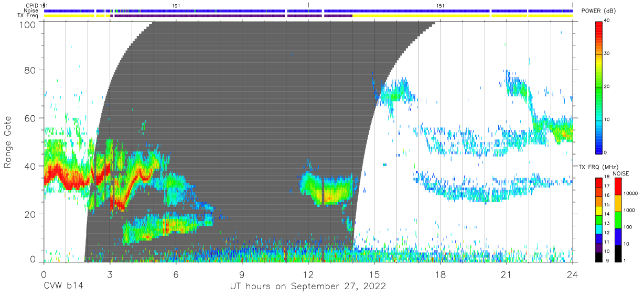Click the Noise strip above the plot

(308, 10)
